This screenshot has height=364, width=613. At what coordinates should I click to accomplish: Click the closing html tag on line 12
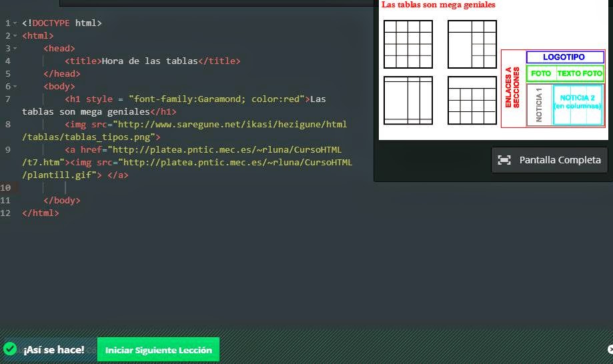pos(41,213)
